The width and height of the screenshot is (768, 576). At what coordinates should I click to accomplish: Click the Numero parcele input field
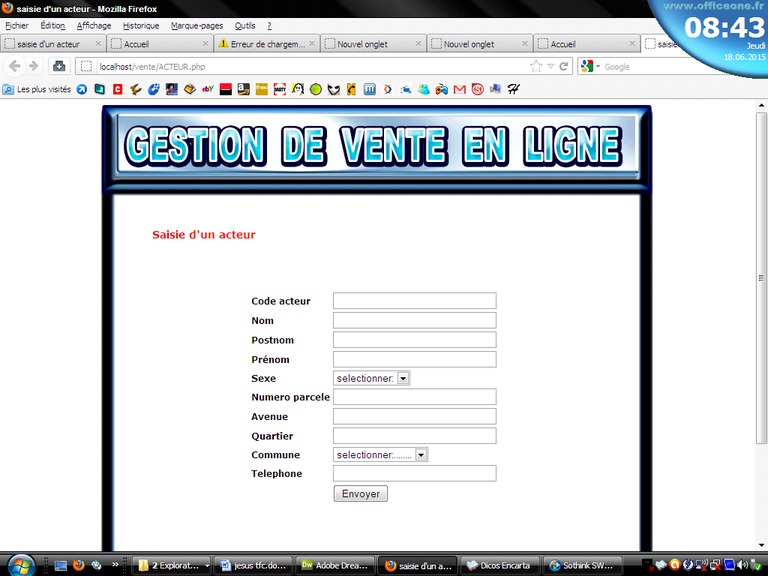[x=414, y=397]
